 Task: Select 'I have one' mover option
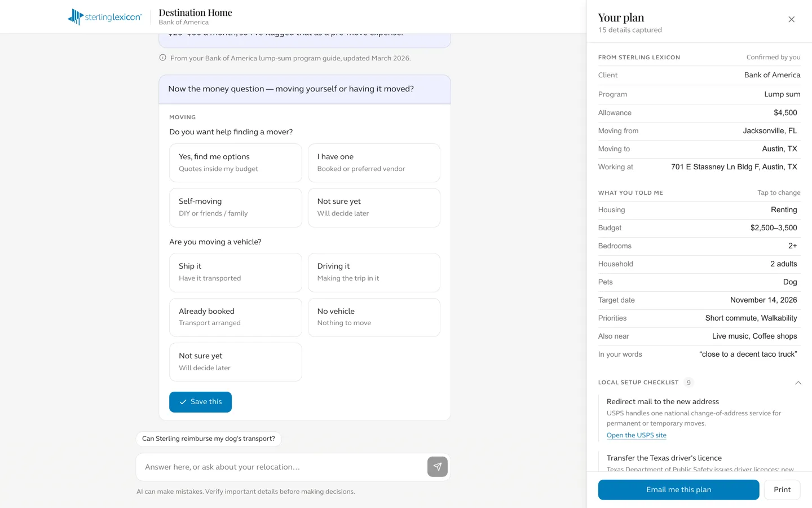(x=374, y=163)
